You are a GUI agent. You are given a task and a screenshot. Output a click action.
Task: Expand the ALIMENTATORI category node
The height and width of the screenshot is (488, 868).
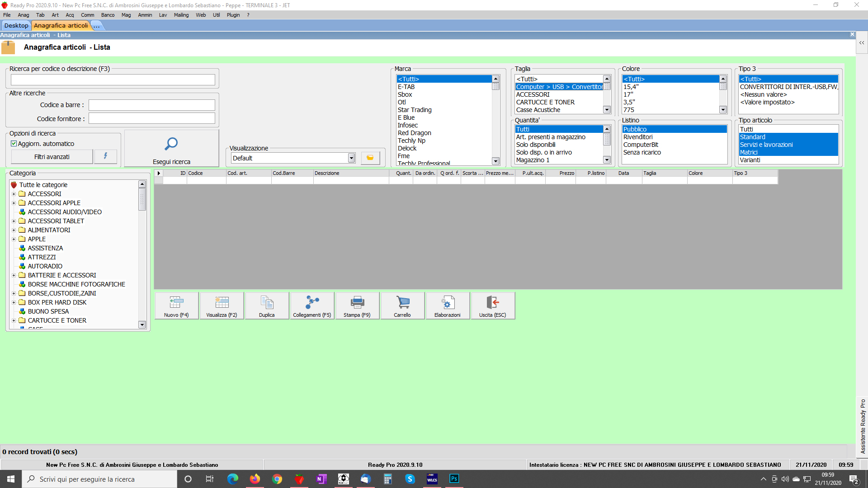(14, 230)
